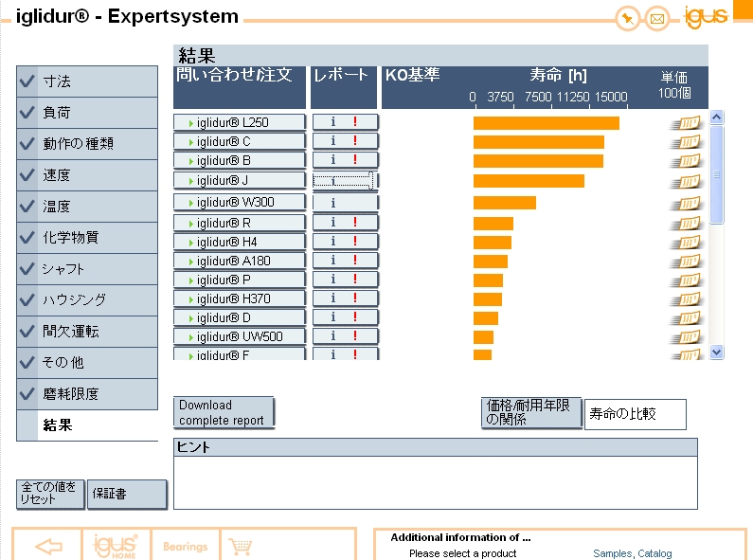This screenshot has height=560, width=753.
Task: Open the ハウジング step
Action: tap(87, 300)
